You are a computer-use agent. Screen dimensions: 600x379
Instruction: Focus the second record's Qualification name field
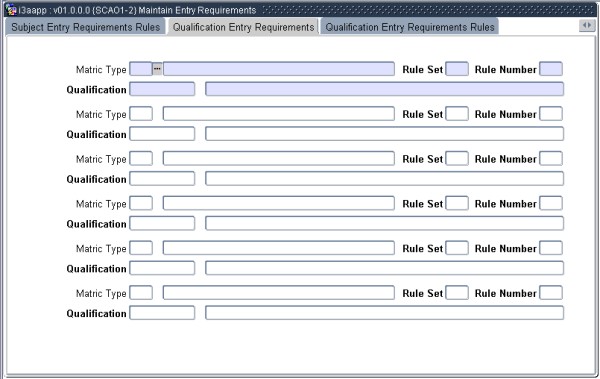pos(384,134)
